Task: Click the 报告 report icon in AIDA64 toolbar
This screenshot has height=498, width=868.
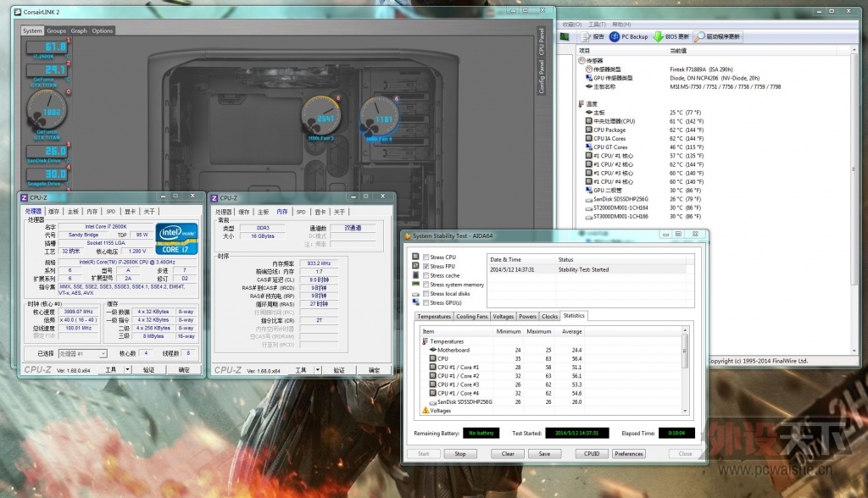Action: click(587, 36)
